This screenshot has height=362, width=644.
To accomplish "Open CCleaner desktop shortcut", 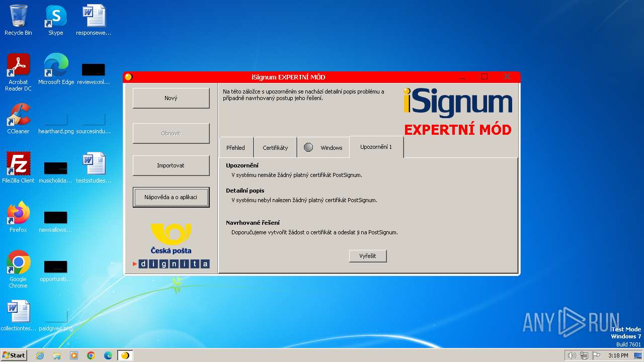I will point(18,119).
